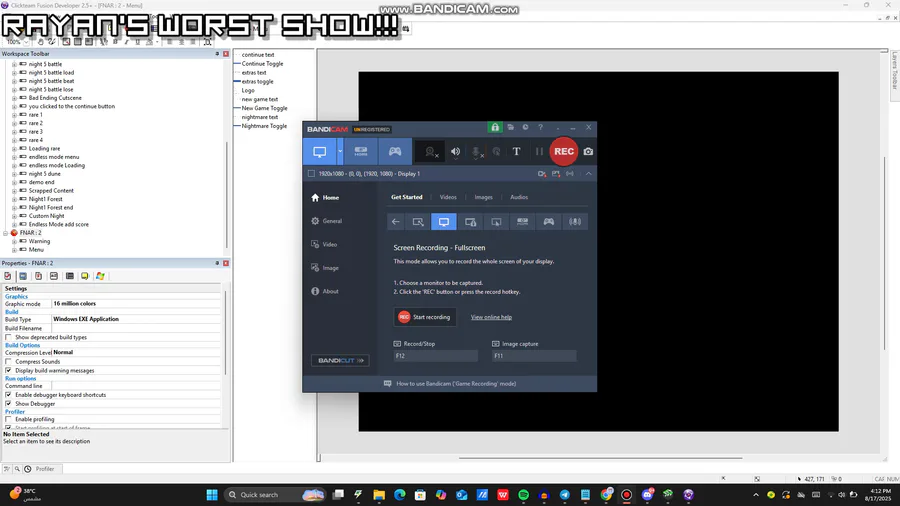Toggle the microphone icon in Bandicam toolbar
The image size is (900, 506).
[476, 151]
